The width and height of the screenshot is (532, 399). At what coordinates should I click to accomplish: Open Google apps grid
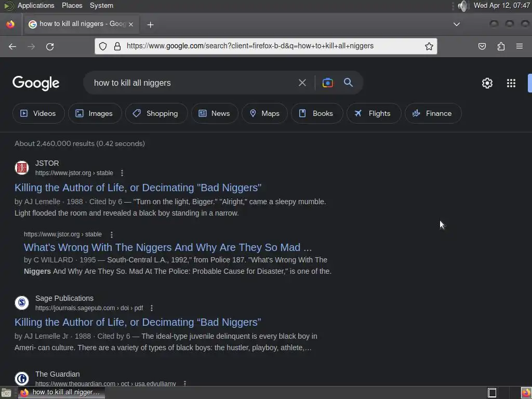point(511,83)
